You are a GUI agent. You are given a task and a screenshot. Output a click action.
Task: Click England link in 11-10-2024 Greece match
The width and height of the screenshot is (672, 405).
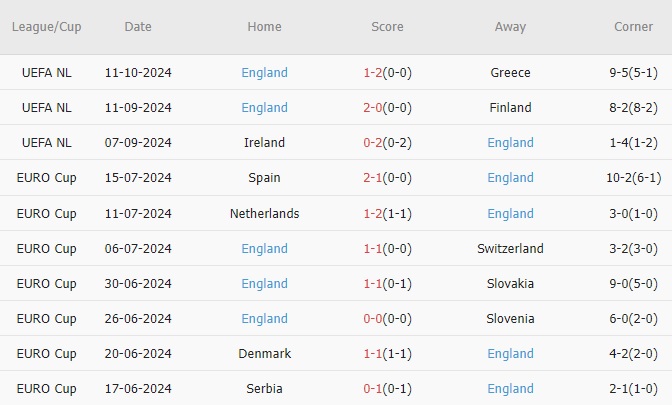(x=264, y=73)
